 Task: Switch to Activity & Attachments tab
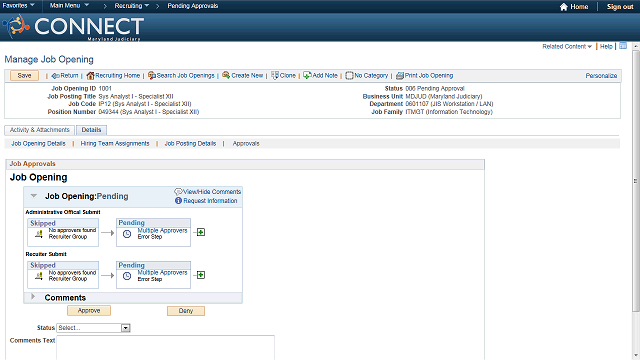point(40,130)
